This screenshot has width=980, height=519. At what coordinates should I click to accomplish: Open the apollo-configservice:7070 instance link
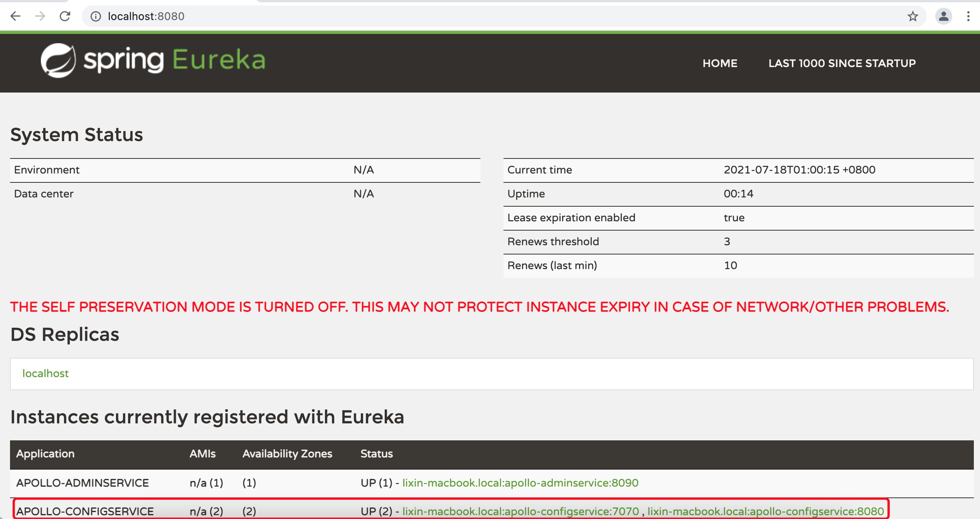(x=521, y=511)
